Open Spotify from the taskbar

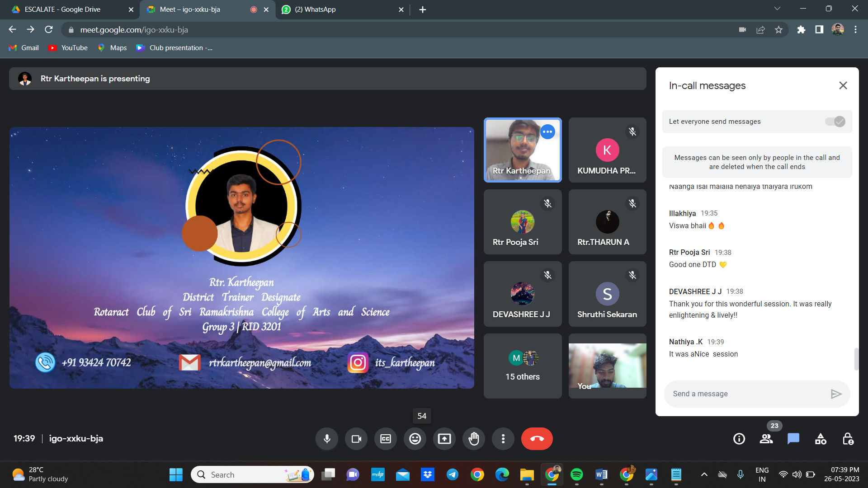(x=576, y=474)
